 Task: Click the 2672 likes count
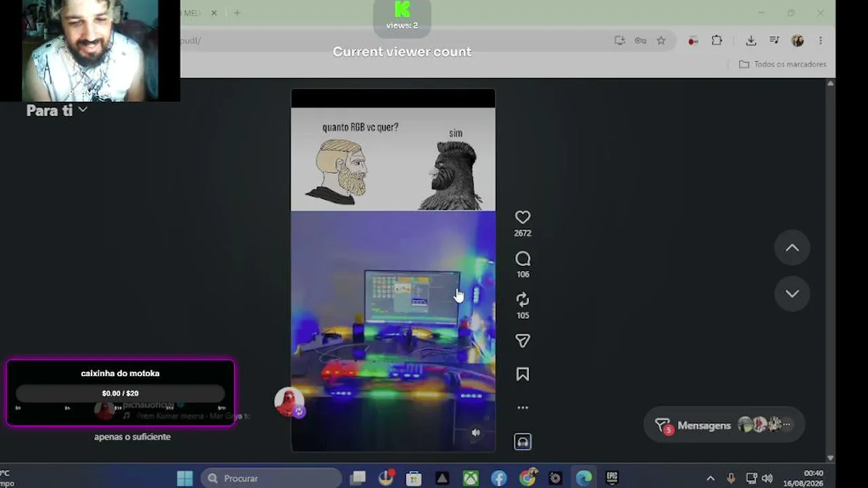(522, 233)
